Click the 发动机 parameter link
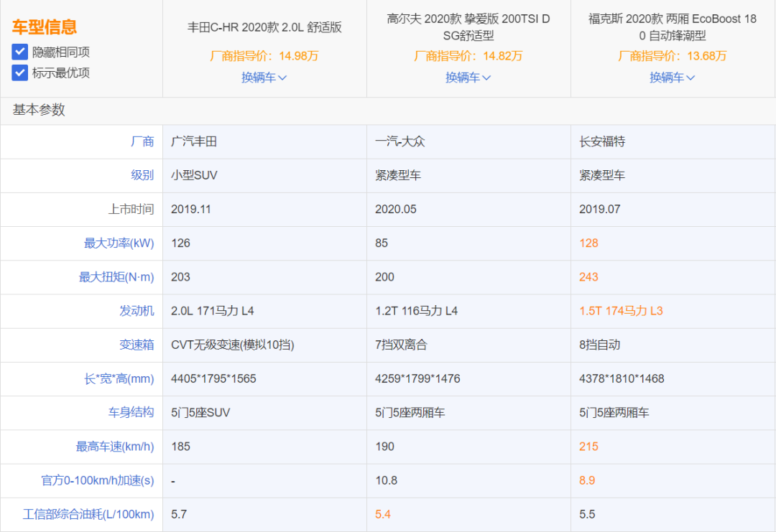776x532 pixels. click(137, 311)
